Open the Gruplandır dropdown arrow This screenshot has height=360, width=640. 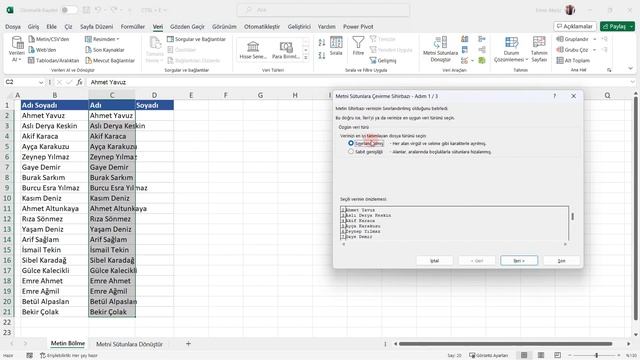pos(595,39)
